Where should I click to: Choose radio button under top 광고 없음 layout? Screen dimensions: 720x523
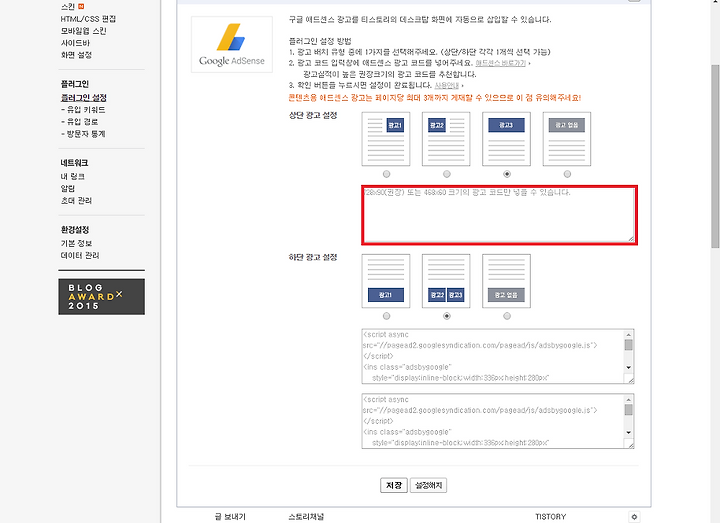click(568, 174)
